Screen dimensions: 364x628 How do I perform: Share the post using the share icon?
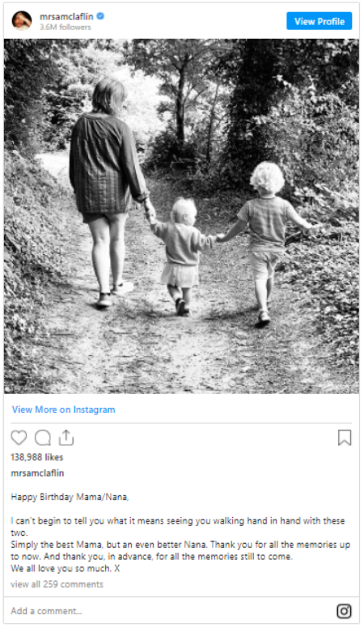pos(66,437)
